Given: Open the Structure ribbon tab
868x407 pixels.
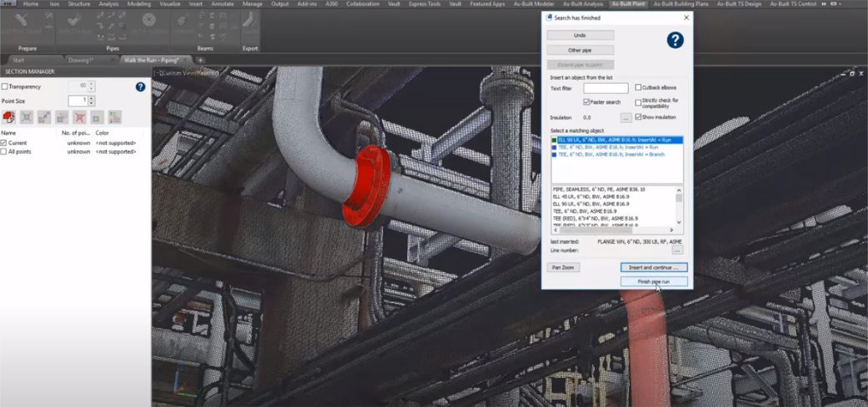Looking at the screenshot, I should click(x=79, y=4).
